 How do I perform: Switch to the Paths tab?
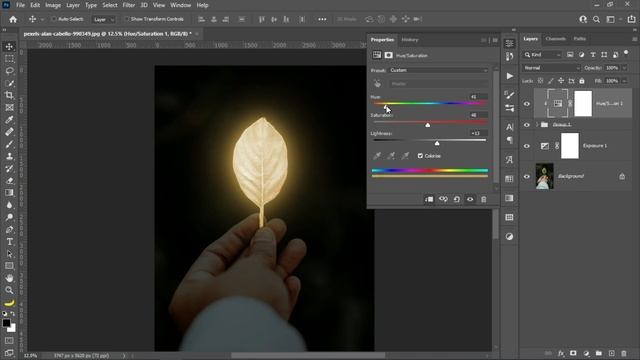(x=580, y=39)
